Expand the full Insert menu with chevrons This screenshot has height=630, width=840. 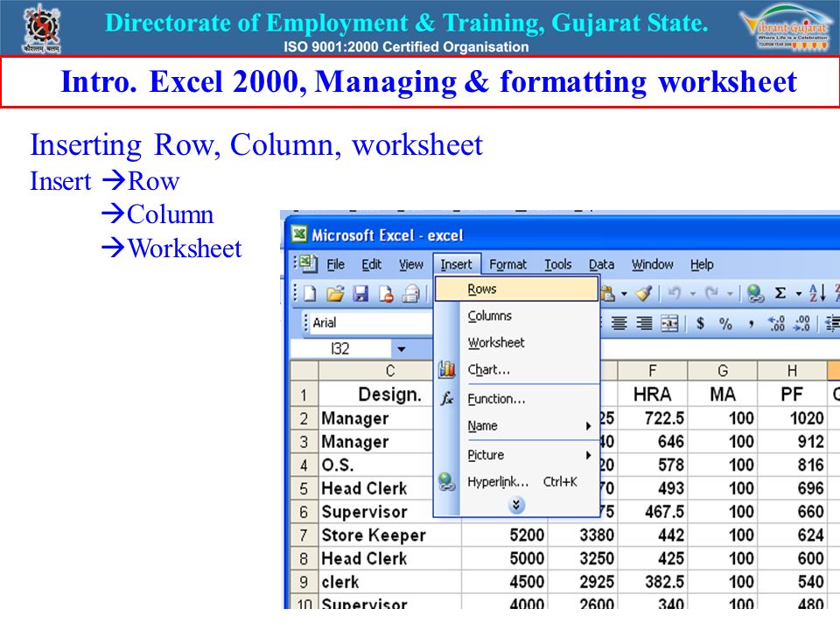516,505
